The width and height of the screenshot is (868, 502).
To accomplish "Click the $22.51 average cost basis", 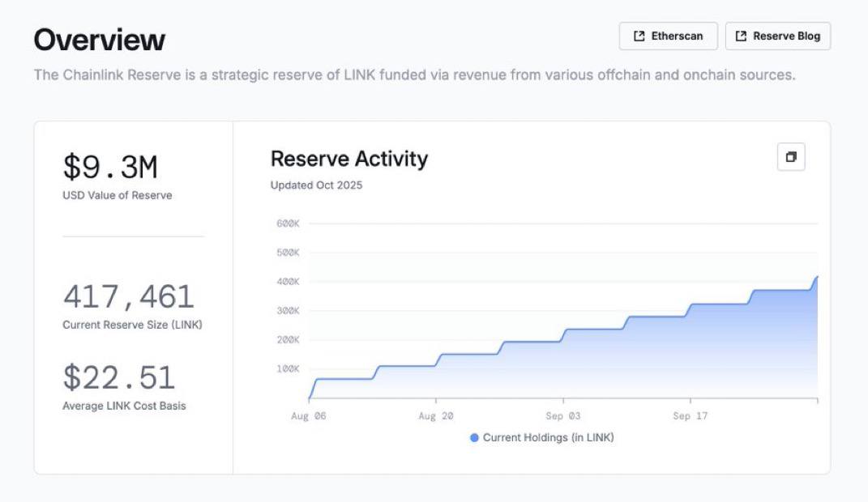I will click(118, 378).
